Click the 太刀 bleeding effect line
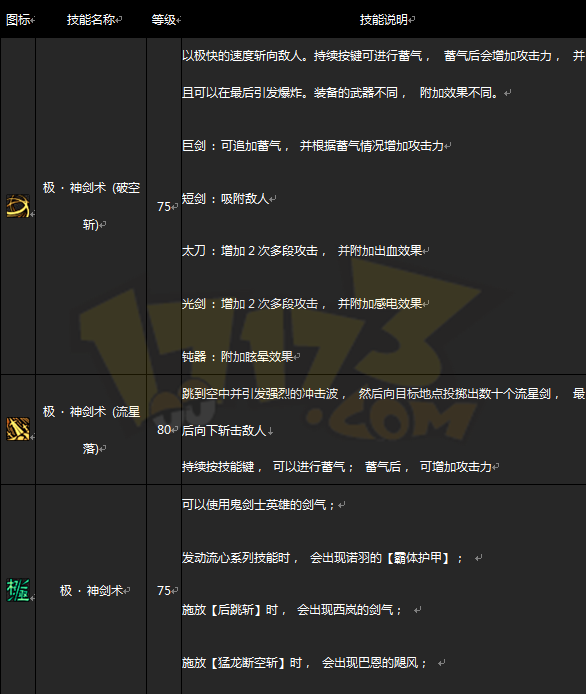This screenshot has width=586, height=694. [x=302, y=251]
